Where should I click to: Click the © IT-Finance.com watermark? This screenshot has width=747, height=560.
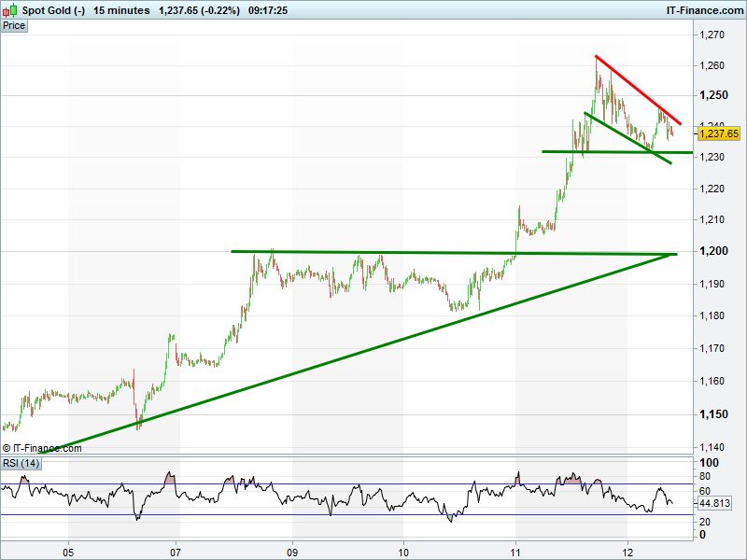(42, 448)
